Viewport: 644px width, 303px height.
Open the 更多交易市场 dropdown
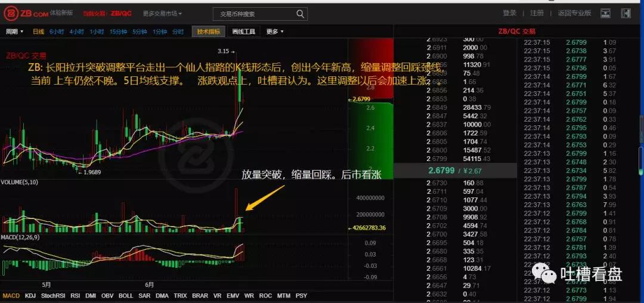click(x=162, y=14)
